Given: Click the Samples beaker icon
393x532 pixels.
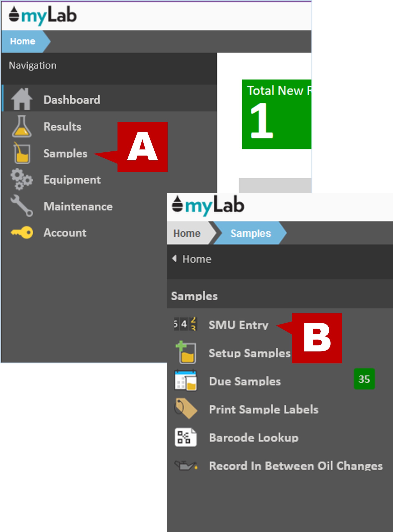Looking at the screenshot, I should pyautogui.click(x=21, y=153).
